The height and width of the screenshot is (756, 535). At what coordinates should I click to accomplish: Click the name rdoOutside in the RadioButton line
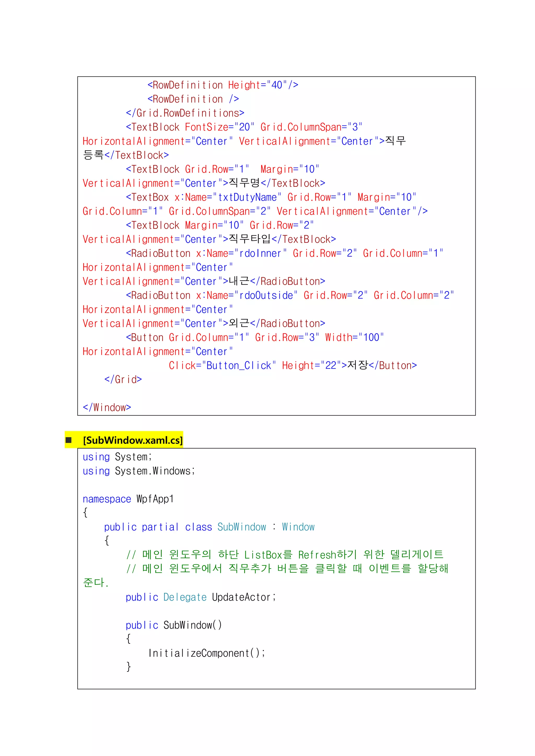pos(266,295)
